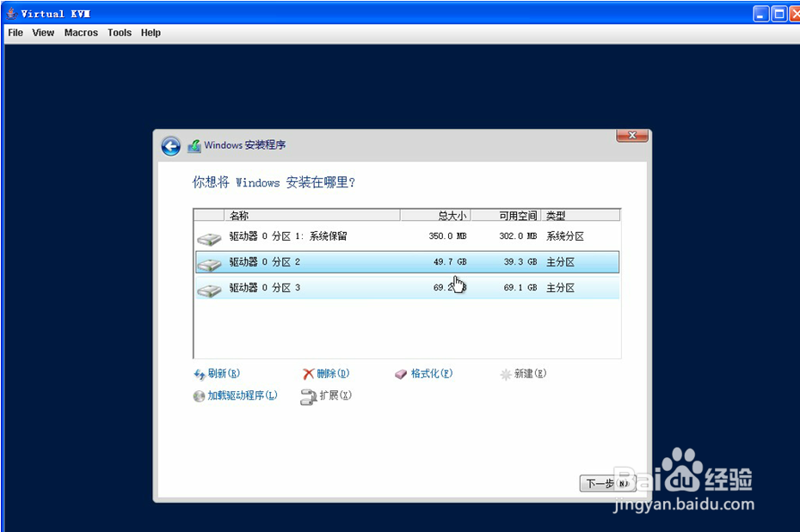Open the Help menu

click(151, 33)
